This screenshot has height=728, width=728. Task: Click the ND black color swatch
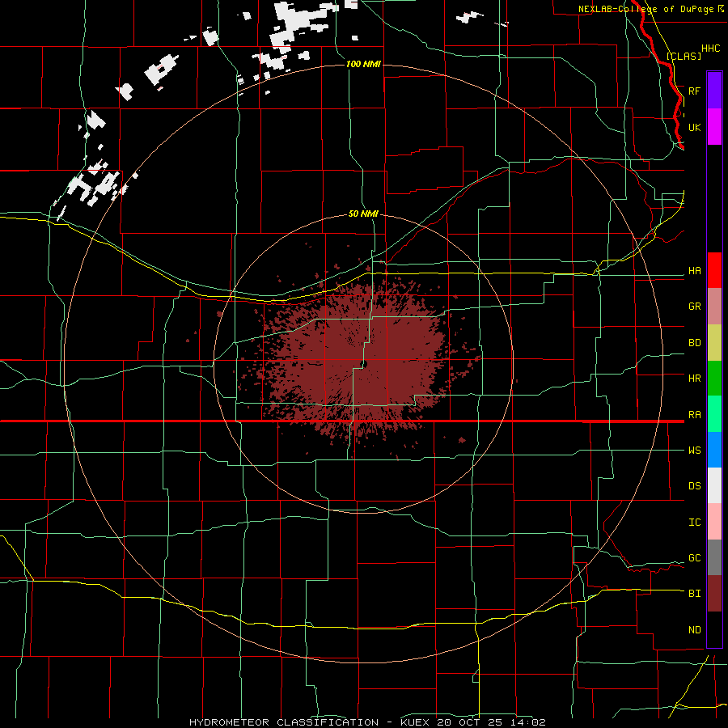[714, 629]
